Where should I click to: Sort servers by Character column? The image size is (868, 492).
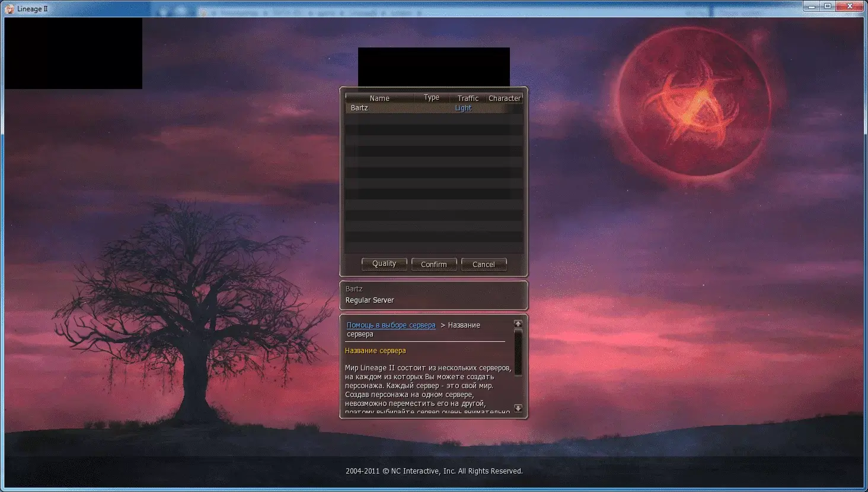pyautogui.click(x=505, y=98)
